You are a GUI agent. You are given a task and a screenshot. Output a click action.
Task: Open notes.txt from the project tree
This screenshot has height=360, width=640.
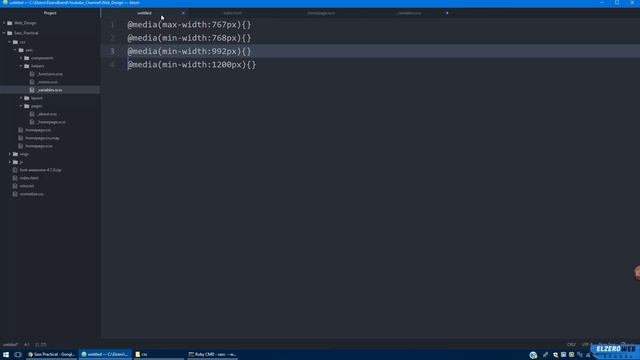27,186
